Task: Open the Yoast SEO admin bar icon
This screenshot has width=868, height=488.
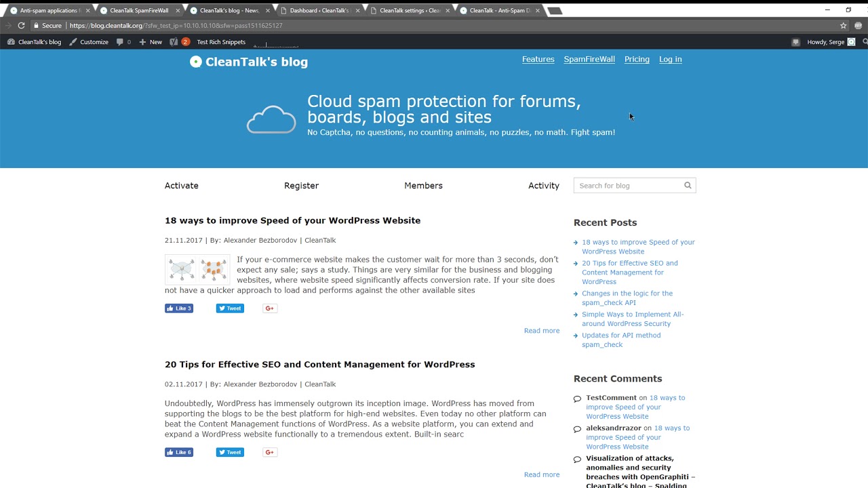Action: click(x=174, y=42)
